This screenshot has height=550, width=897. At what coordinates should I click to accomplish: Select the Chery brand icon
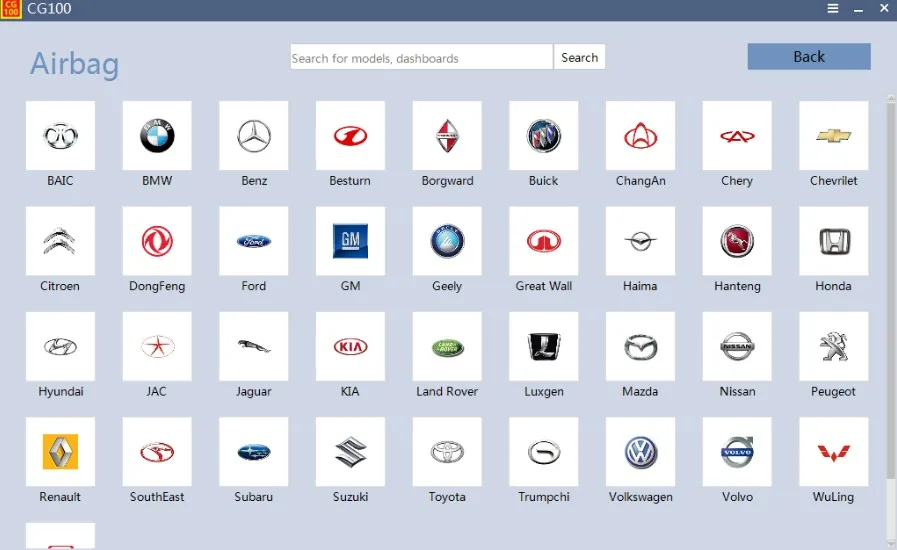pyautogui.click(x=737, y=136)
